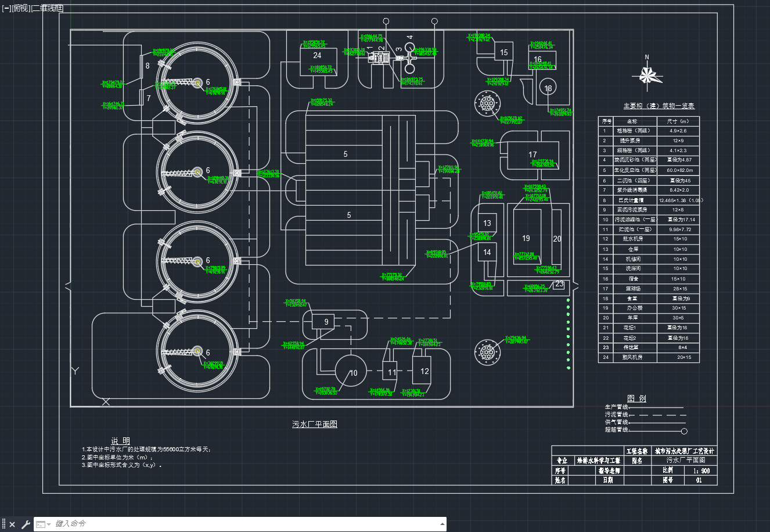Select the 说明 notes heading
Viewport: 770px width, 532px height.
coord(121,441)
